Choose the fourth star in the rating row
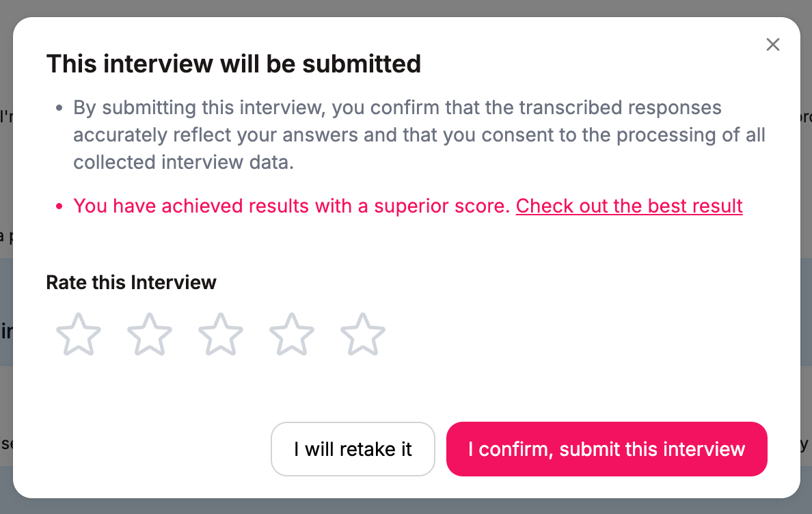812x514 pixels. click(x=292, y=334)
